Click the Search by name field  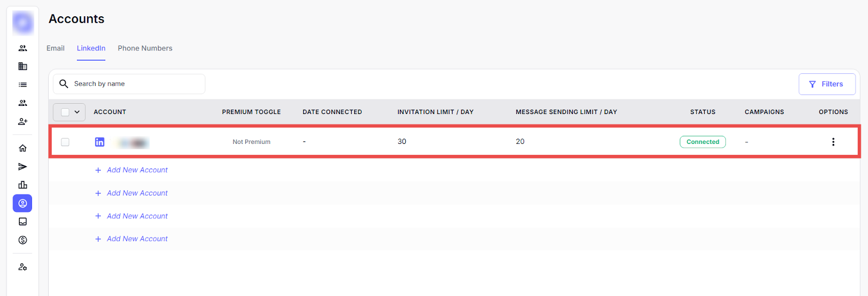click(136, 84)
